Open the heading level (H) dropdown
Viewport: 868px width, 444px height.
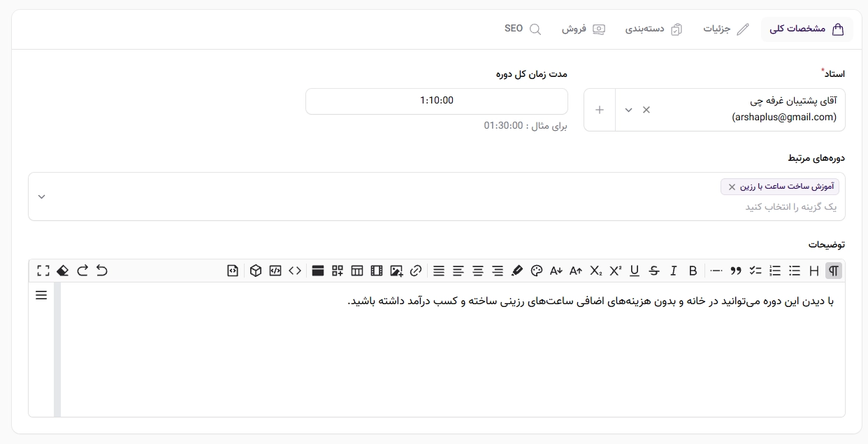coord(814,271)
